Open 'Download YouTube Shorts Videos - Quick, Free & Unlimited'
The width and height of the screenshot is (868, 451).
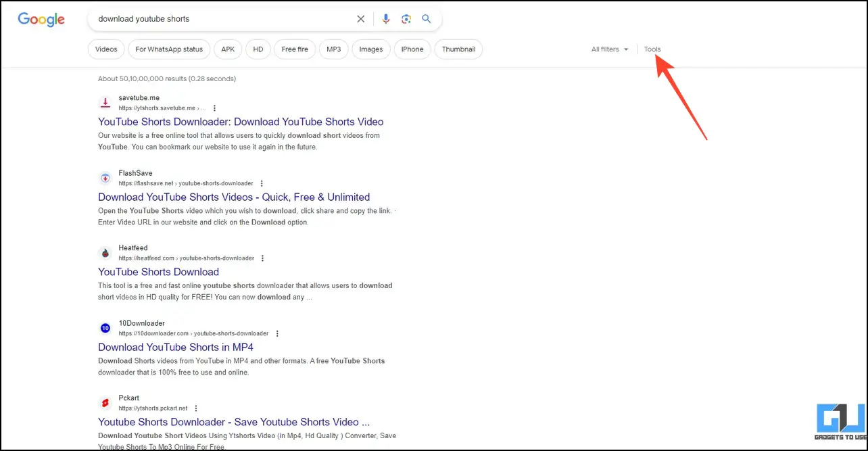[x=234, y=197]
